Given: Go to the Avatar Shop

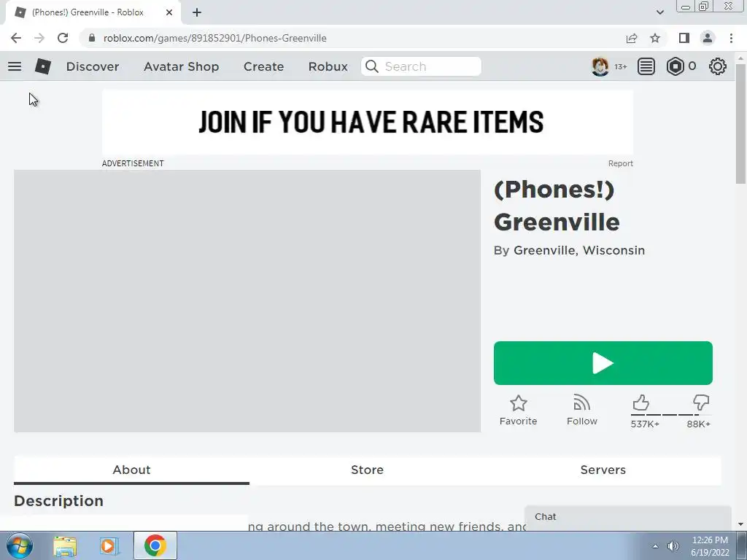Looking at the screenshot, I should (x=181, y=66).
